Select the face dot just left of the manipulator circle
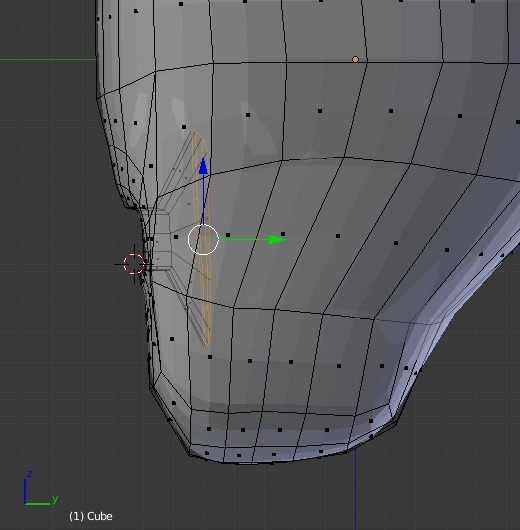 [176, 237]
